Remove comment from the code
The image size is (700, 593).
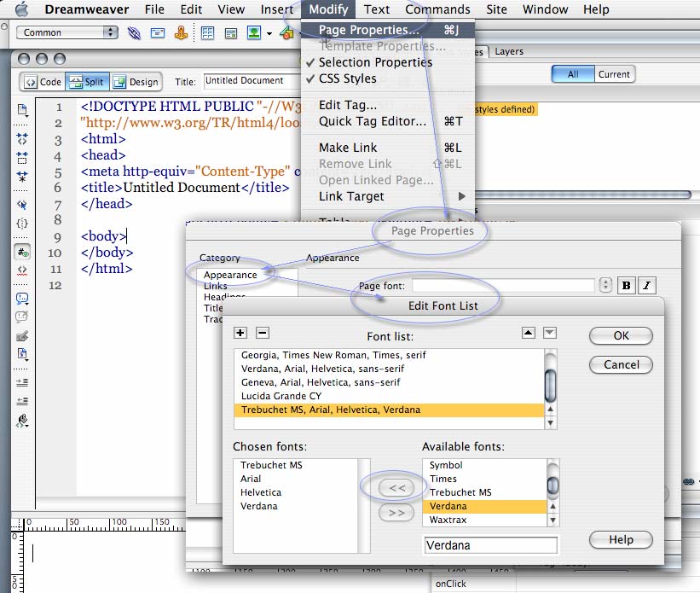coord(22,317)
